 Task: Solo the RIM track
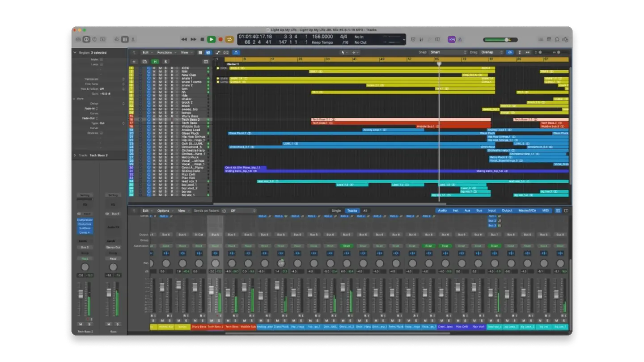(x=165, y=72)
